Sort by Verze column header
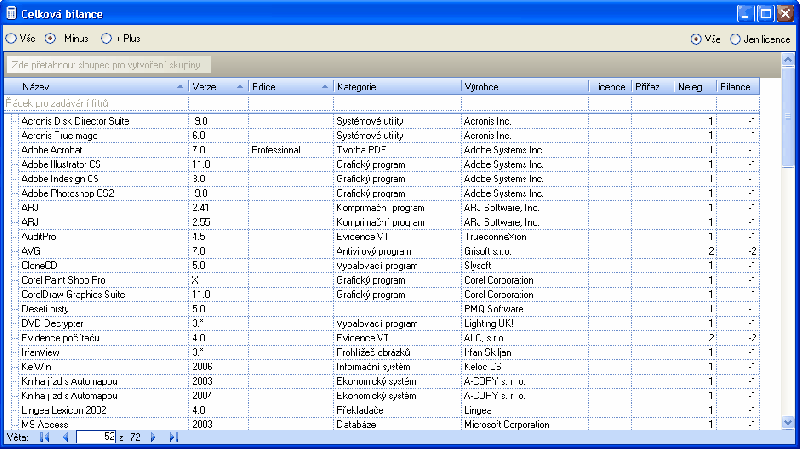The image size is (800, 449). click(x=218, y=87)
